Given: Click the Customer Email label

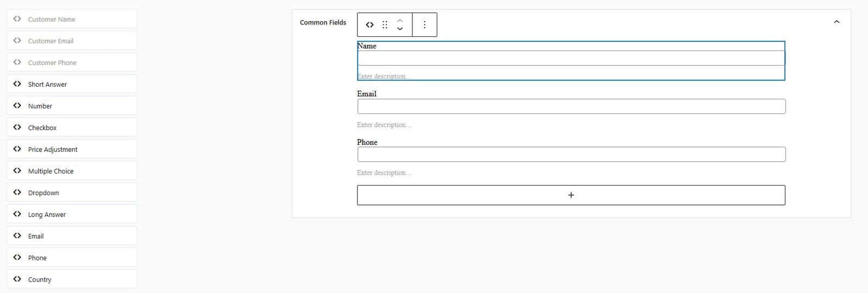Looking at the screenshot, I should tap(50, 41).
